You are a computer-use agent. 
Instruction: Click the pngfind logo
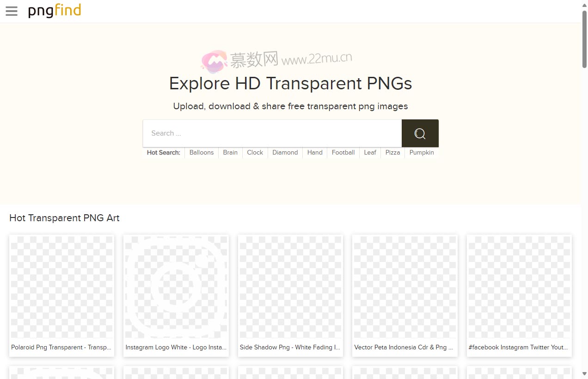pos(54,11)
